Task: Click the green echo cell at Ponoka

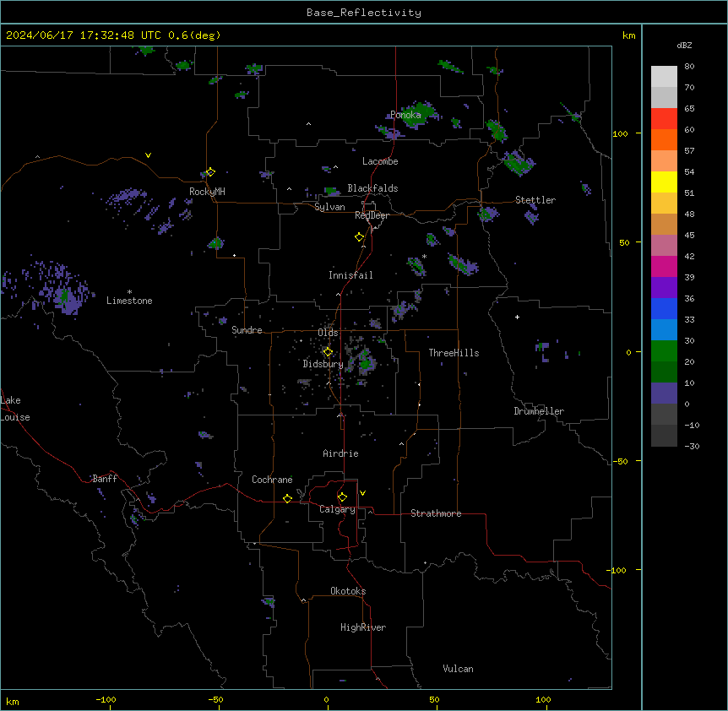Action: tap(418, 114)
